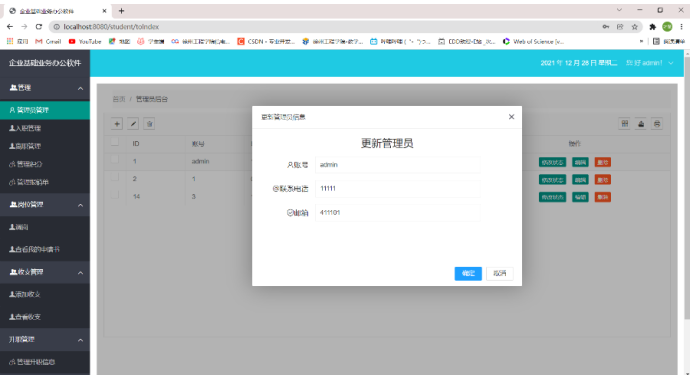Toggle the checkbox for row ID 2
The image size is (690, 375).
tap(115, 177)
